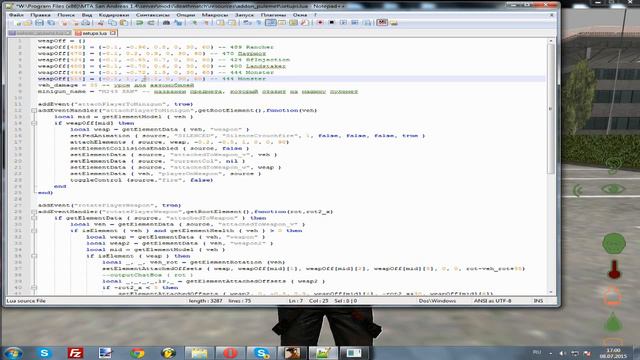Open the Запуск menu
Viewport: 640px width, 360px height.
pos(244,15)
